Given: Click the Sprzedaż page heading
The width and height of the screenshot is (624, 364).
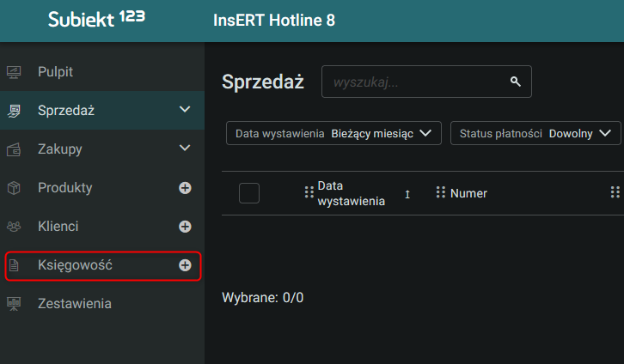Looking at the screenshot, I should (x=263, y=82).
